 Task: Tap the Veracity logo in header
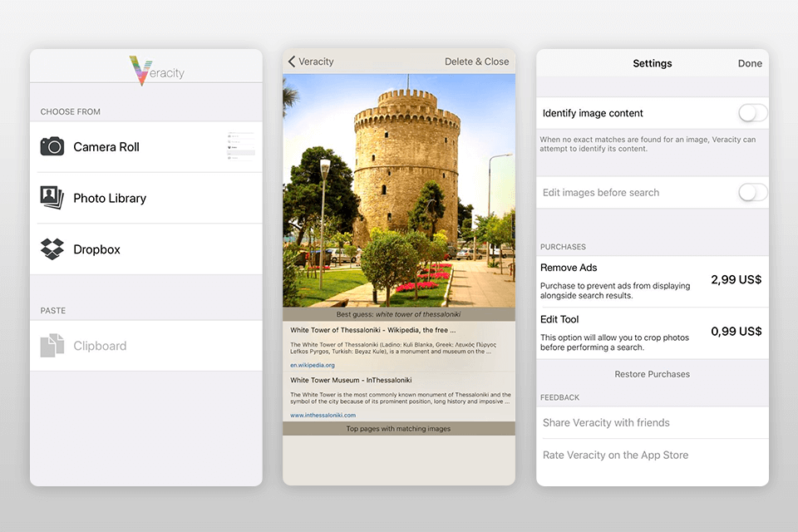[x=157, y=71]
